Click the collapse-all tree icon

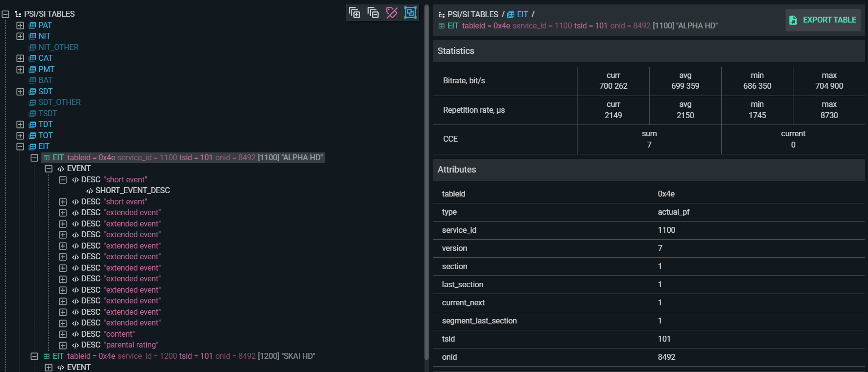coord(373,13)
